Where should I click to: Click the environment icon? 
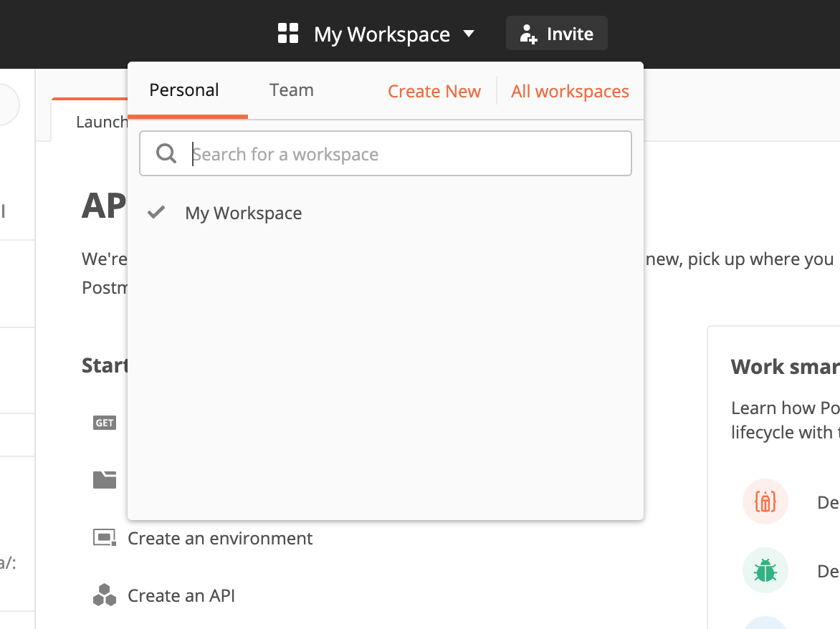tap(105, 537)
